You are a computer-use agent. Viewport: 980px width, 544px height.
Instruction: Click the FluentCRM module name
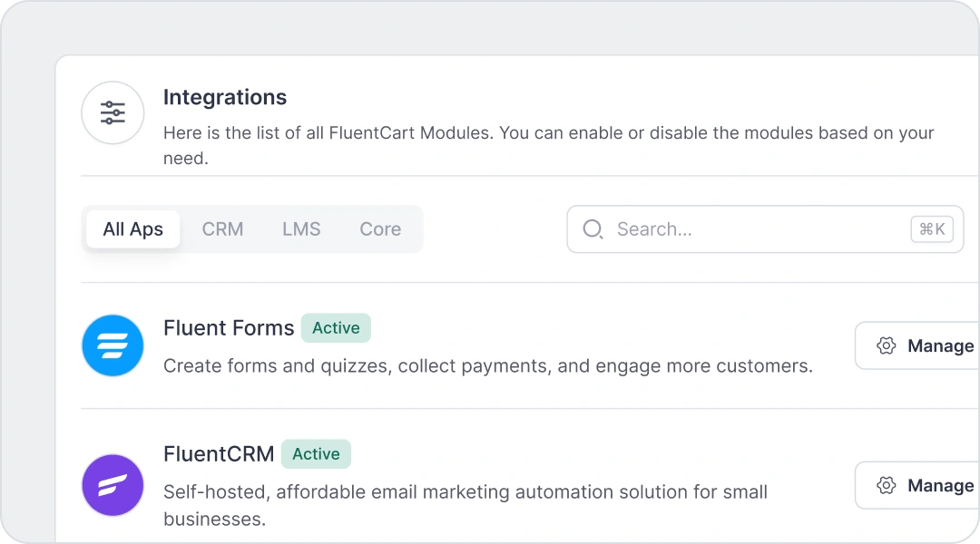218,454
